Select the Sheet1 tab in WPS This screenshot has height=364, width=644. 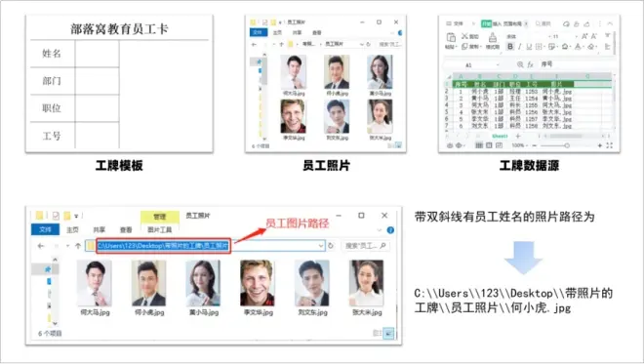pyautogui.click(x=500, y=136)
